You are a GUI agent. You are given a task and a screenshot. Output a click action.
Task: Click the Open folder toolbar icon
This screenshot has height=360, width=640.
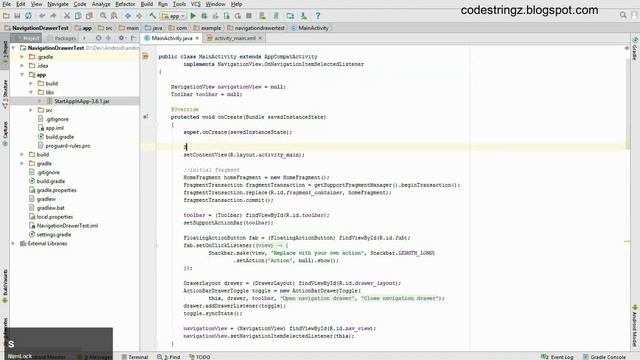click(6, 16)
